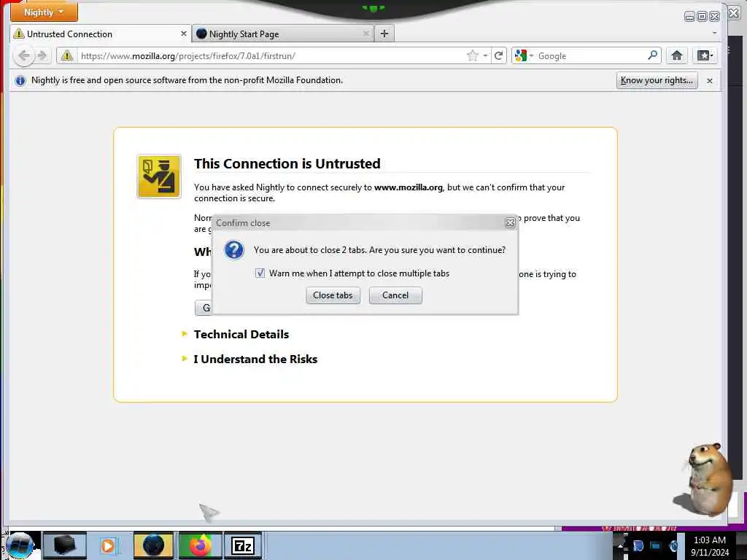
Task: Open the Google search engine selector
Action: tap(524, 55)
